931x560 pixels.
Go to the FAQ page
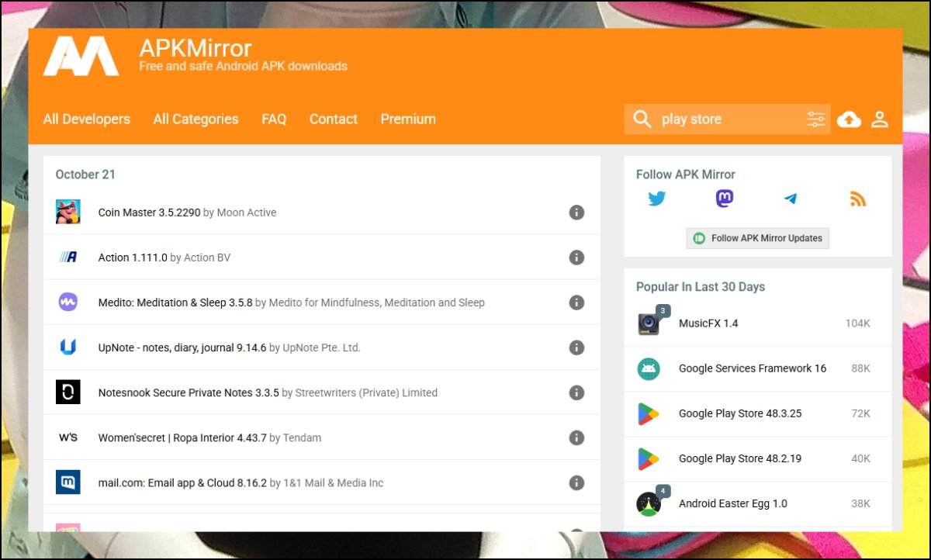point(274,119)
